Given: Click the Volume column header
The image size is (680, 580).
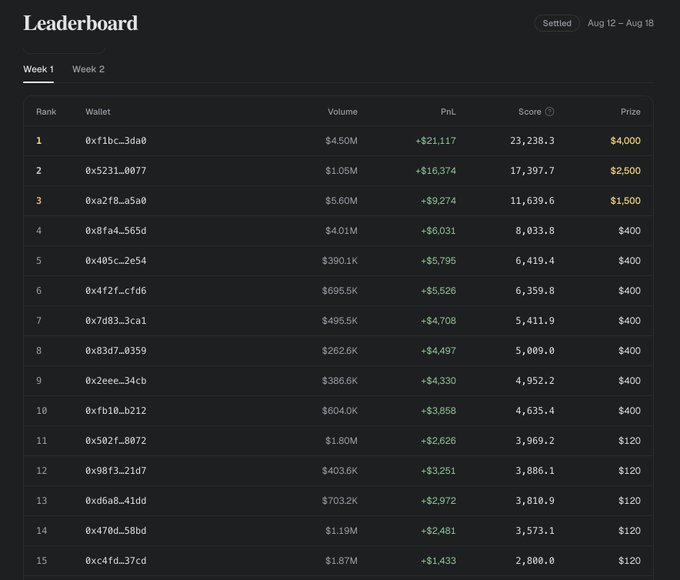Looking at the screenshot, I should [x=343, y=112].
